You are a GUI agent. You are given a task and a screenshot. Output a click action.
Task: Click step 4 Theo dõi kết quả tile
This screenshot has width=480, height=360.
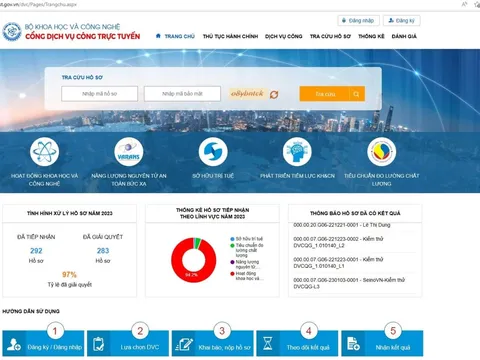coord(297,343)
